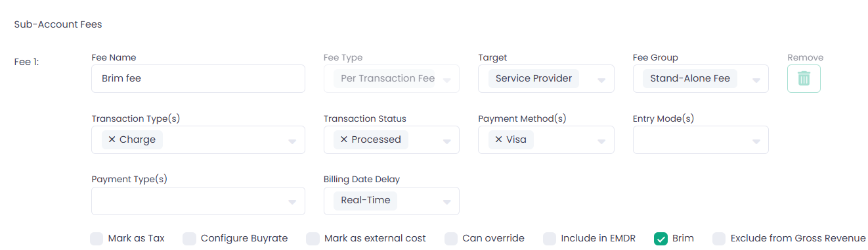Tick the Configure Buyrate checkbox
868x250 pixels.
click(x=189, y=238)
